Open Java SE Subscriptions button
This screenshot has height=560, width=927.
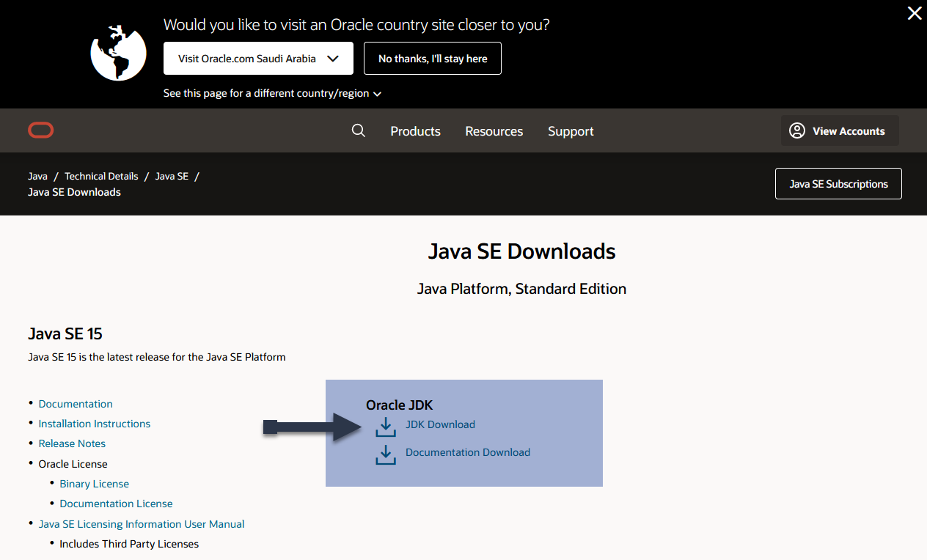pyautogui.click(x=838, y=184)
